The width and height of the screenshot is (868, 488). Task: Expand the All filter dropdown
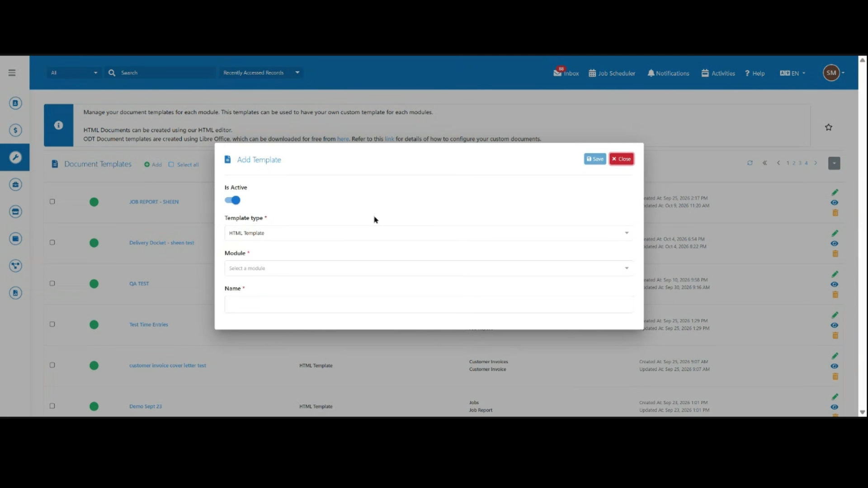coord(74,73)
